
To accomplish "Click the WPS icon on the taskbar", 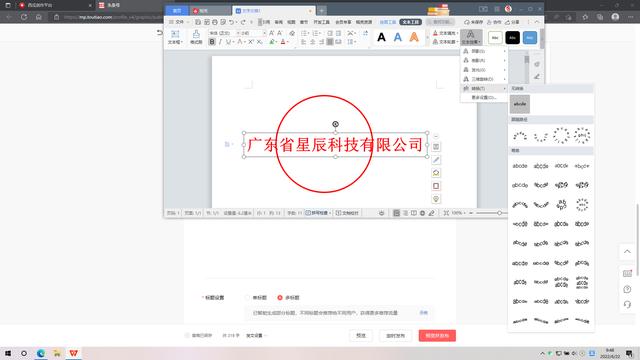I will [73, 353].
